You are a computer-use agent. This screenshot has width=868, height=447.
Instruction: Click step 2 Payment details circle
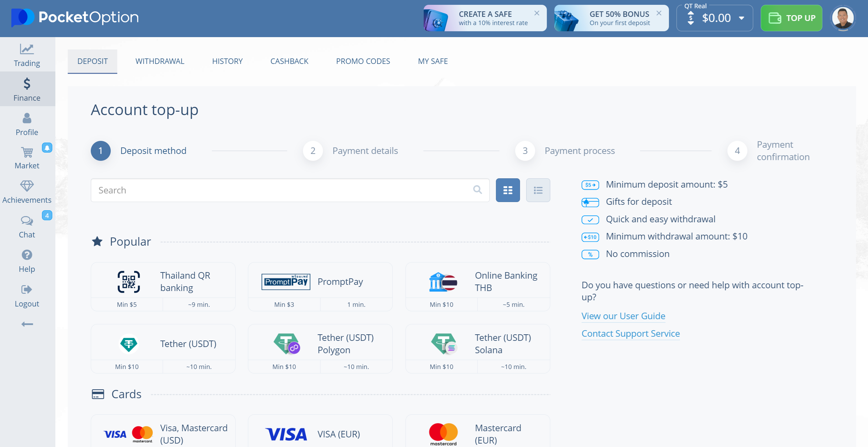point(313,150)
